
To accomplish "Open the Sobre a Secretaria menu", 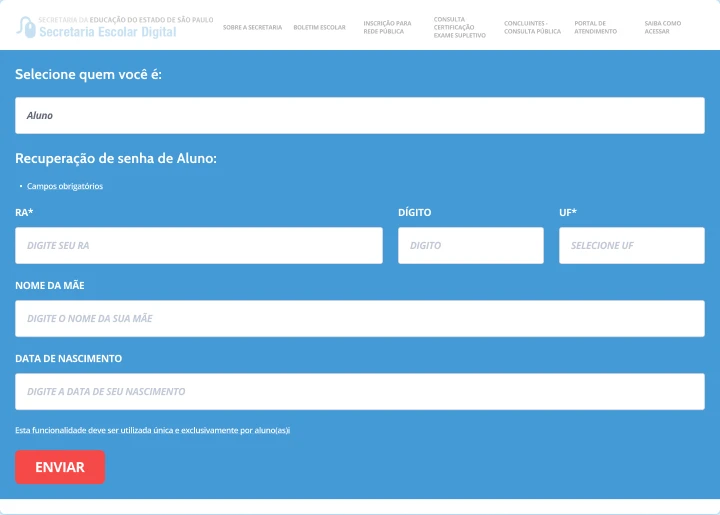I will point(253,28).
